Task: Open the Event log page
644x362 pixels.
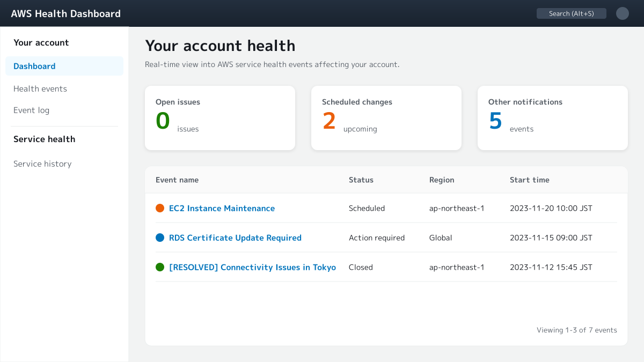Action: click(31, 110)
